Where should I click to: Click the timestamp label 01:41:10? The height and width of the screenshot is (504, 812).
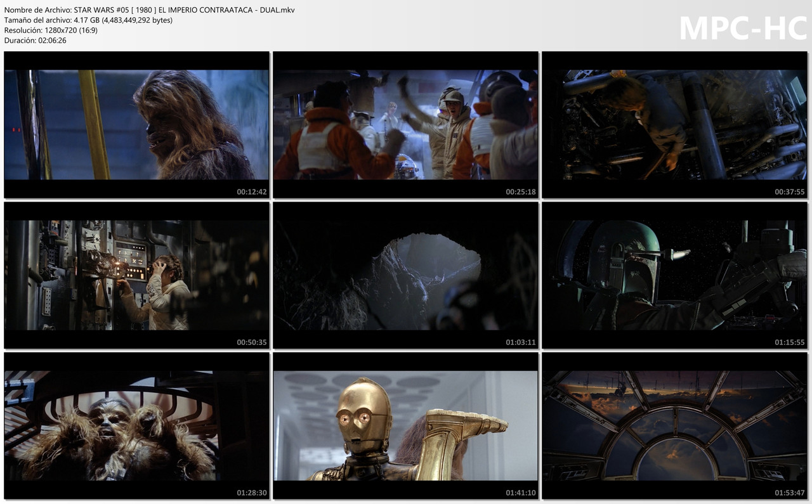coord(521,493)
